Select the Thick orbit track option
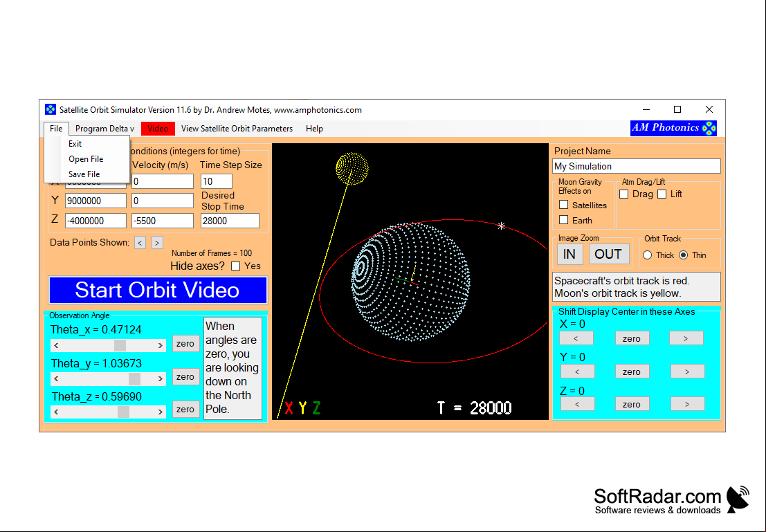 pos(647,255)
